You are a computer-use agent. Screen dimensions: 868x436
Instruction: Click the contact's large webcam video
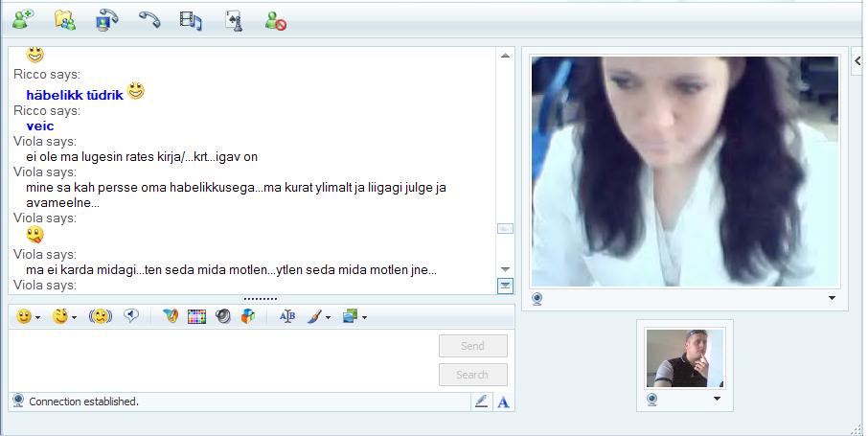(685, 172)
